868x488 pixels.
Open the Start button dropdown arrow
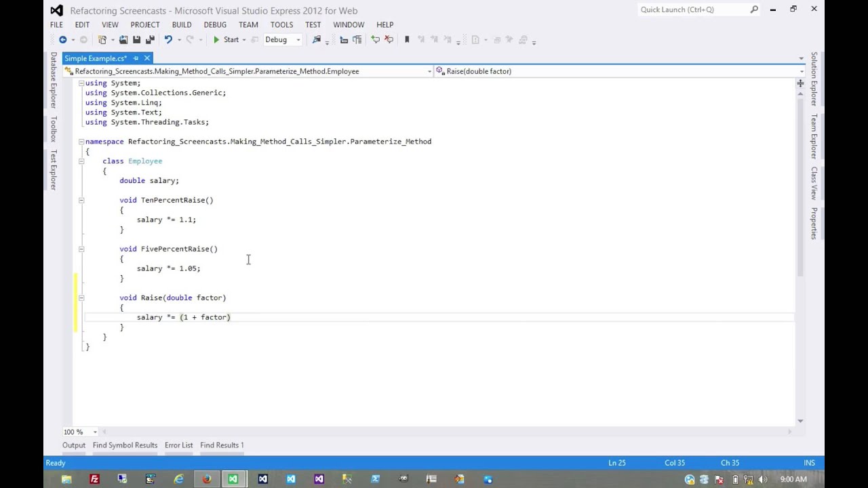(x=244, y=40)
